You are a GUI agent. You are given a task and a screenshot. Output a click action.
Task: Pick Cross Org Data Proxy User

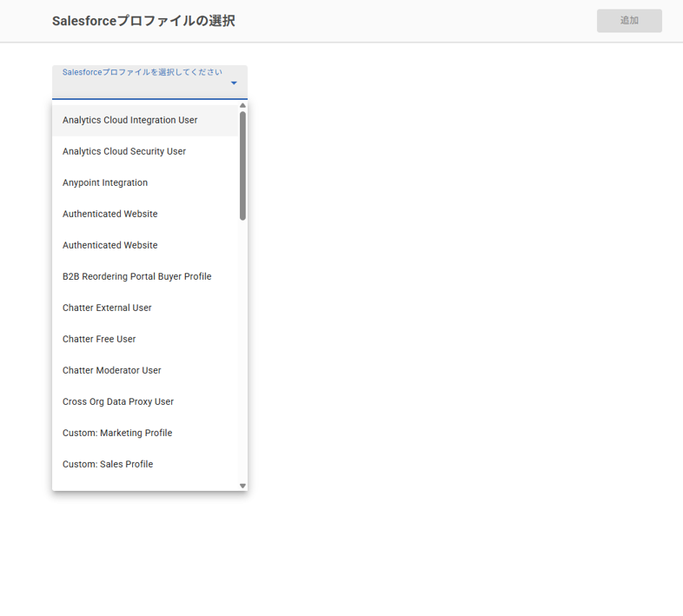(x=145, y=402)
